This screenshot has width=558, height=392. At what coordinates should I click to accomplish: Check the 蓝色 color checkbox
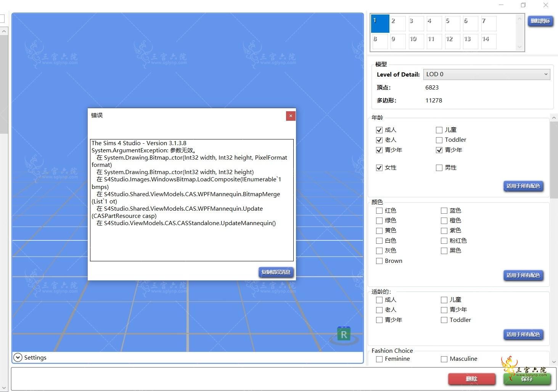click(444, 210)
